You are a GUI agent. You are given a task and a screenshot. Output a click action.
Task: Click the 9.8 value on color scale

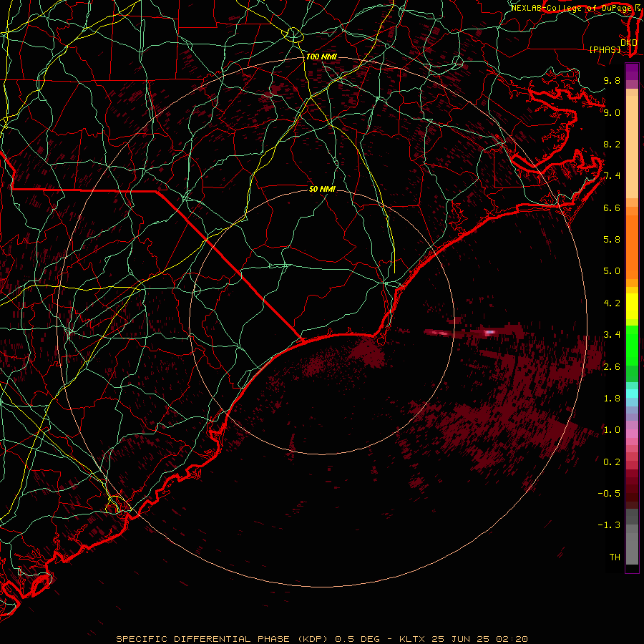pyautogui.click(x=612, y=80)
